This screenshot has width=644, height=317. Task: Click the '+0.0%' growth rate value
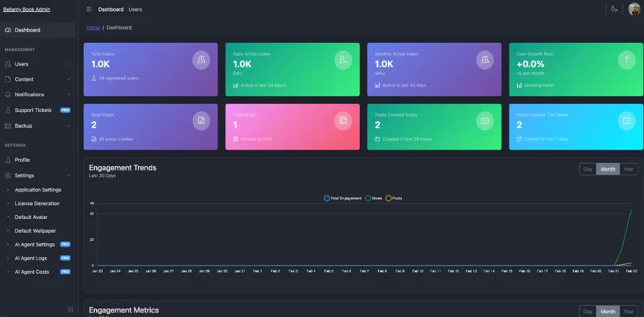530,64
